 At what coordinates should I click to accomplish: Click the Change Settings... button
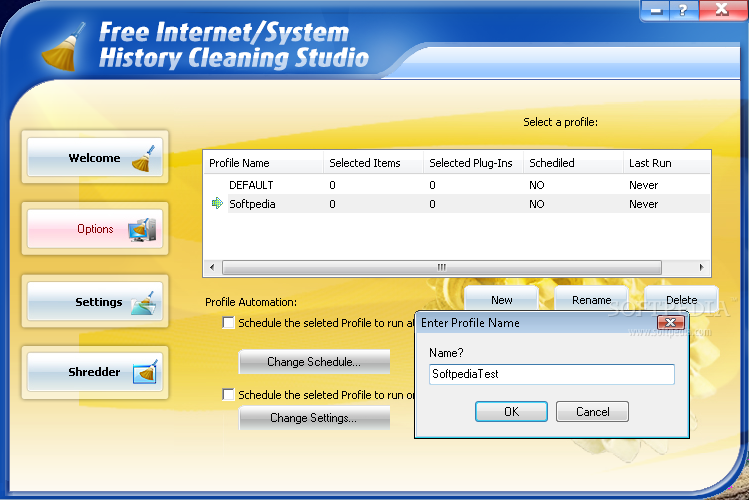[314, 418]
